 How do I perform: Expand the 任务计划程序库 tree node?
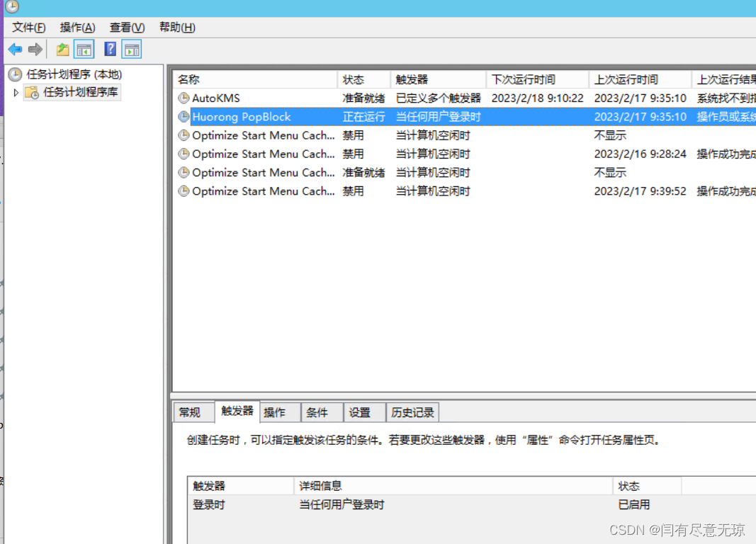(x=16, y=92)
